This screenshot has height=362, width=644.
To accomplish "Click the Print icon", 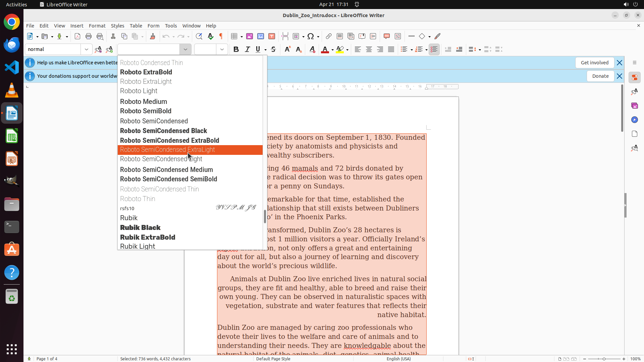I will click(x=89, y=36).
